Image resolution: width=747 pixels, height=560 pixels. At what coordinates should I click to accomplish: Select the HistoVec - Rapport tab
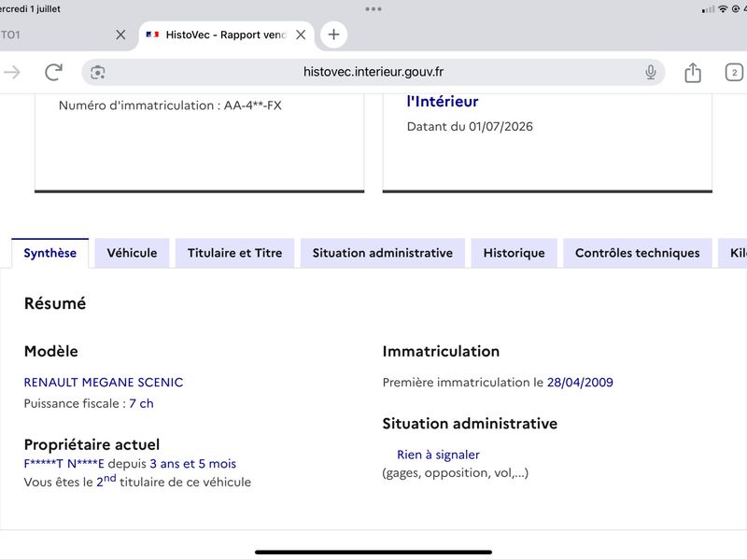tap(226, 35)
